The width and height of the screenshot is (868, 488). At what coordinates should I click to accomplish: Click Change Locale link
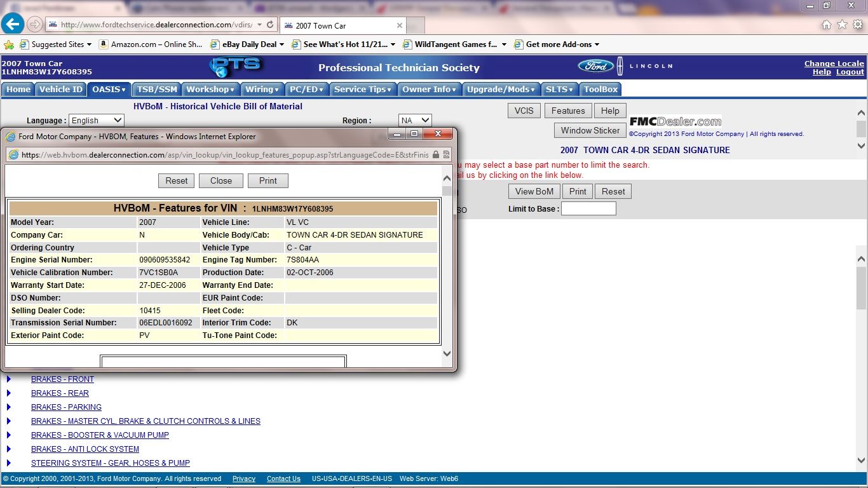(x=834, y=64)
